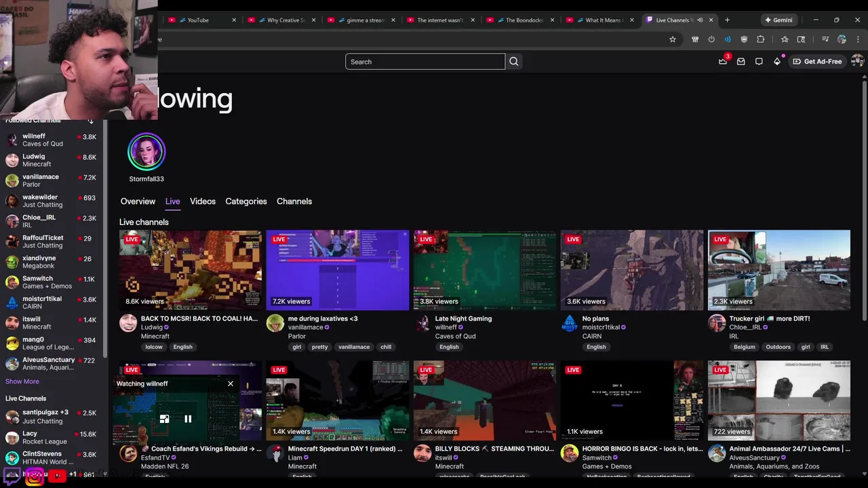Open the Twitch user avatar menu
Viewport: 868px width, 488px height.
tap(857, 62)
